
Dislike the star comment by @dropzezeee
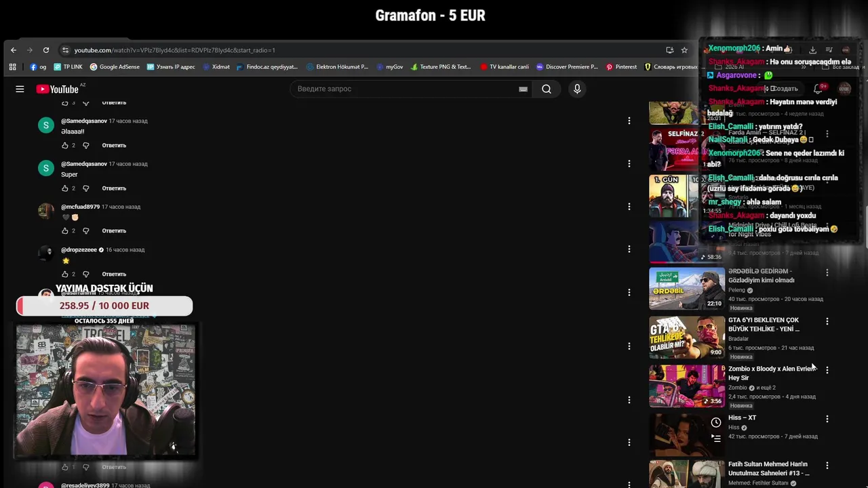coord(85,274)
